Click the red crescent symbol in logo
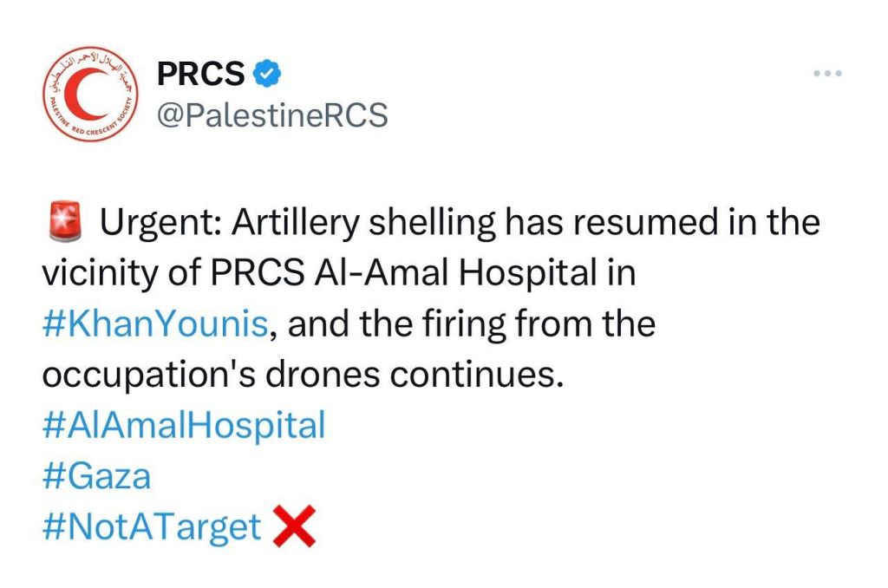 (x=82, y=94)
